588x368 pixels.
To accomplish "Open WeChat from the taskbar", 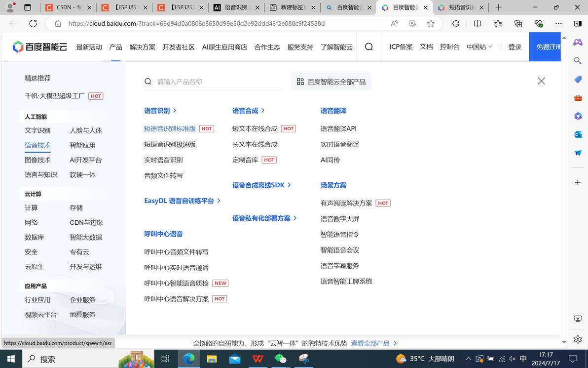I will (281, 359).
